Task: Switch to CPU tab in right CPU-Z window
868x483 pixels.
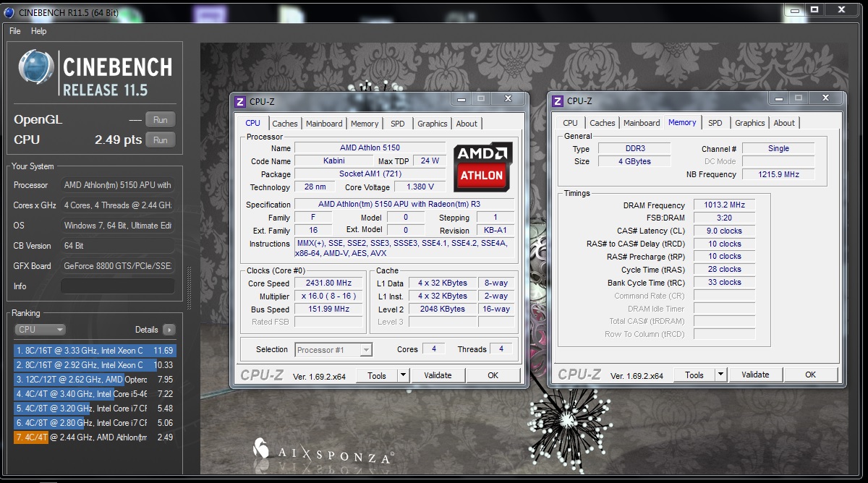Action: (570, 123)
